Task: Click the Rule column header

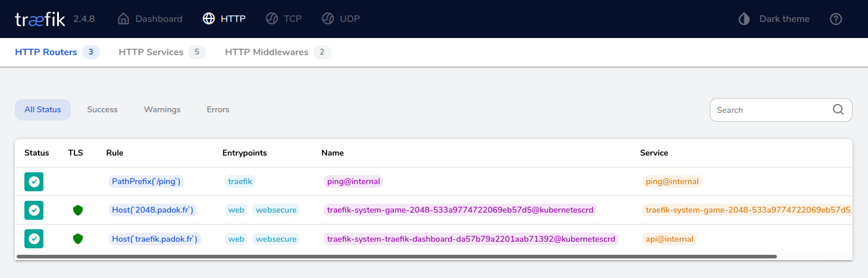Action: tap(115, 153)
